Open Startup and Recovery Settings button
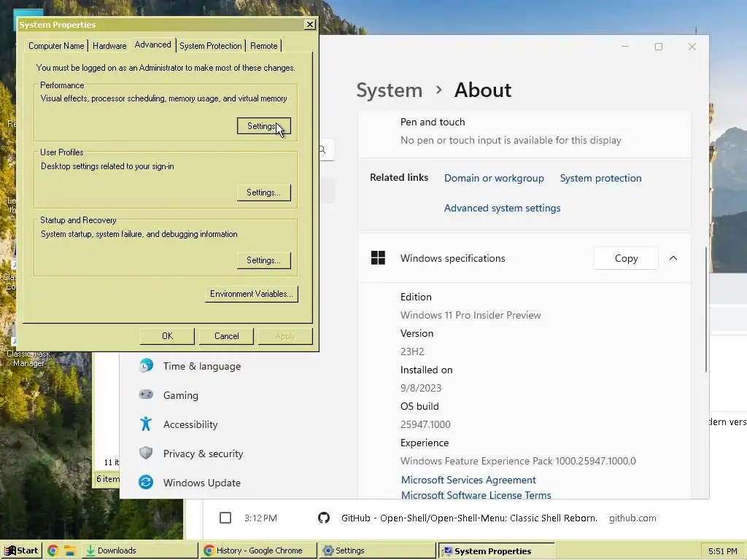 pyautogui.click(x=264, y=260)
